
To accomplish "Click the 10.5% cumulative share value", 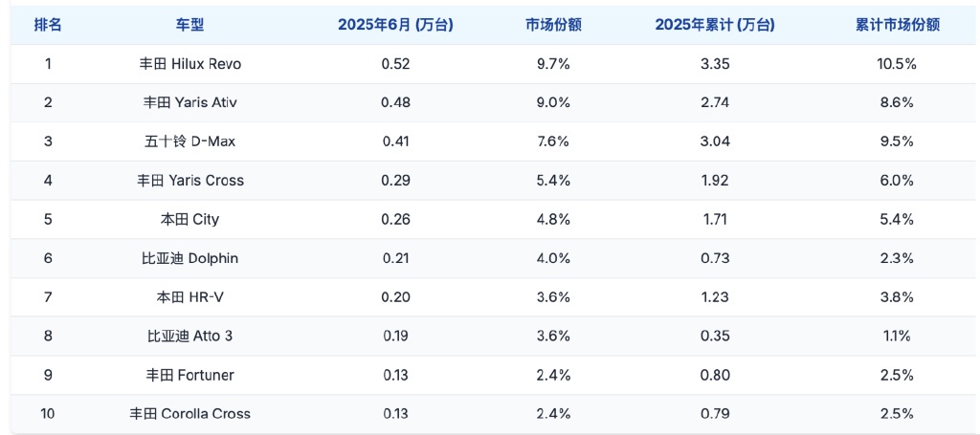I will [x=898, y=64].
